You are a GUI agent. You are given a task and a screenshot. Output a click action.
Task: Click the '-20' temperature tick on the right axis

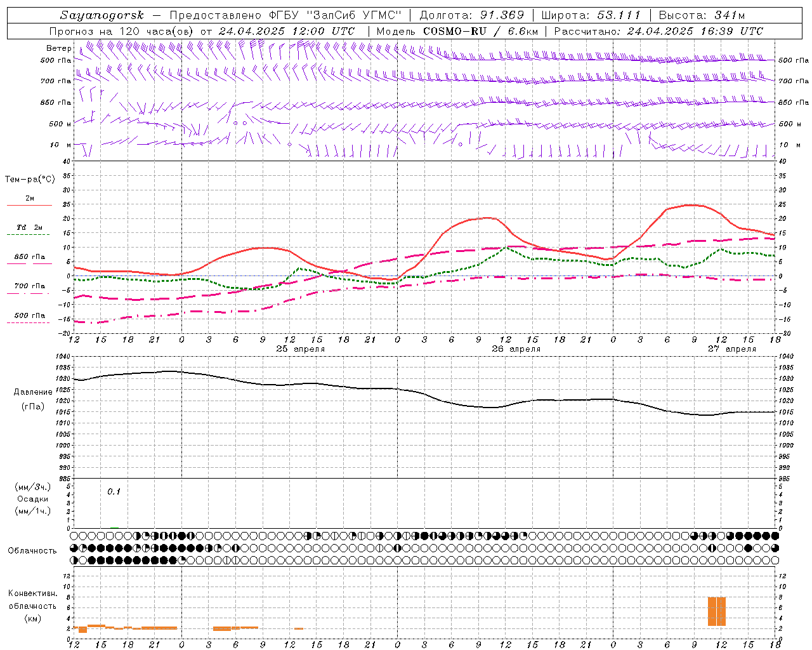point(785,334)
